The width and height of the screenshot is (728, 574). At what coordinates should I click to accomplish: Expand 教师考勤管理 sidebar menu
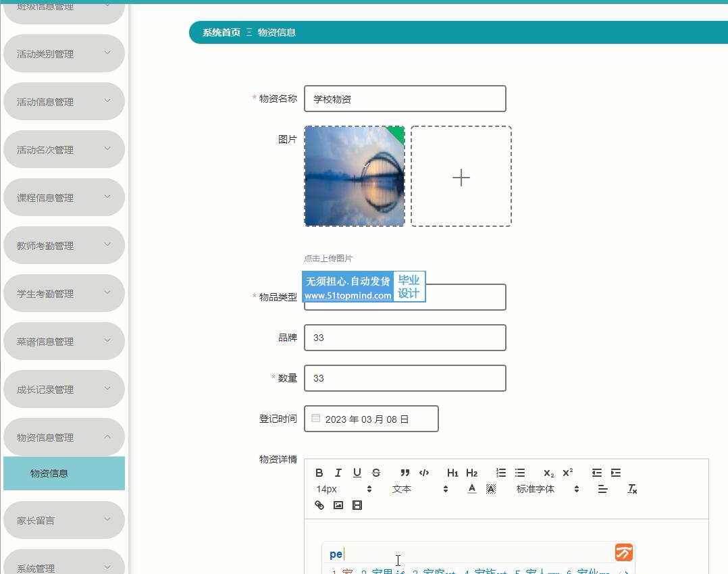(x=64, y=245)
